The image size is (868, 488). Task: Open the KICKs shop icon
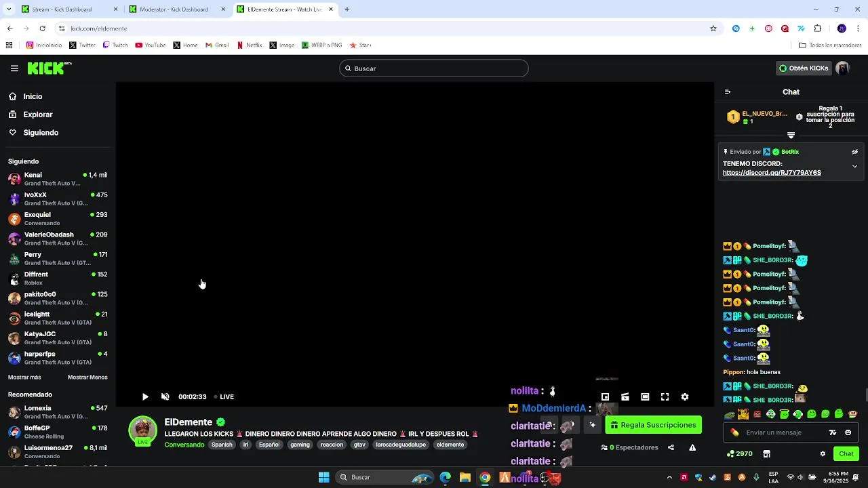(x=767, y=454)
